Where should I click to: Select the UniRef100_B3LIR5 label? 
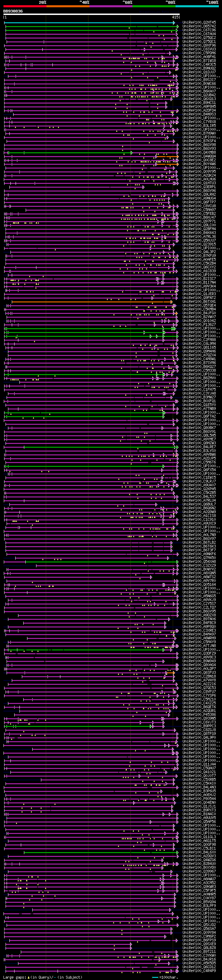(x=199, y=125)
